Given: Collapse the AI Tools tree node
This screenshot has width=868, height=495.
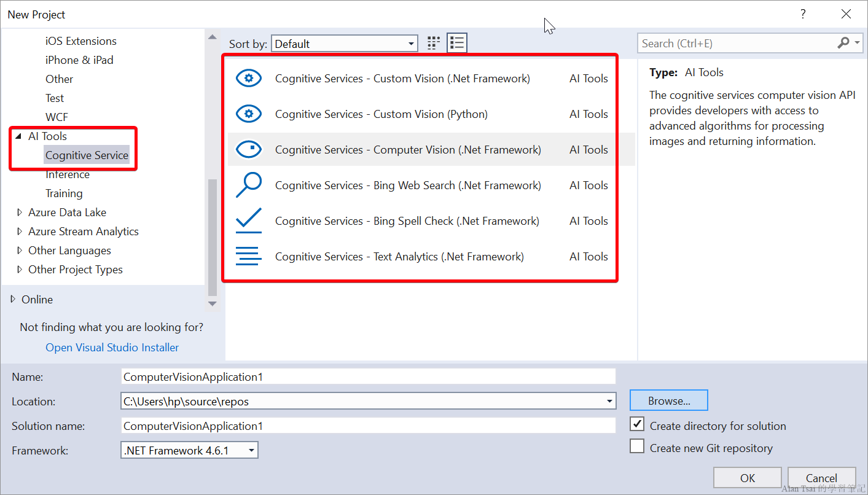Looking at the screenshot, I should tap(18, 136).
